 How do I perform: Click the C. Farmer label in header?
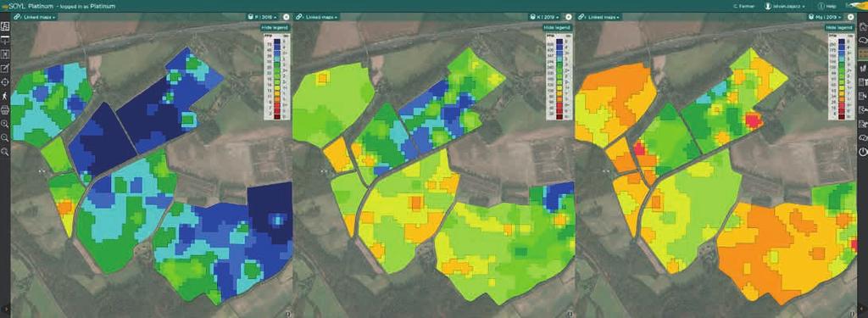745,6
